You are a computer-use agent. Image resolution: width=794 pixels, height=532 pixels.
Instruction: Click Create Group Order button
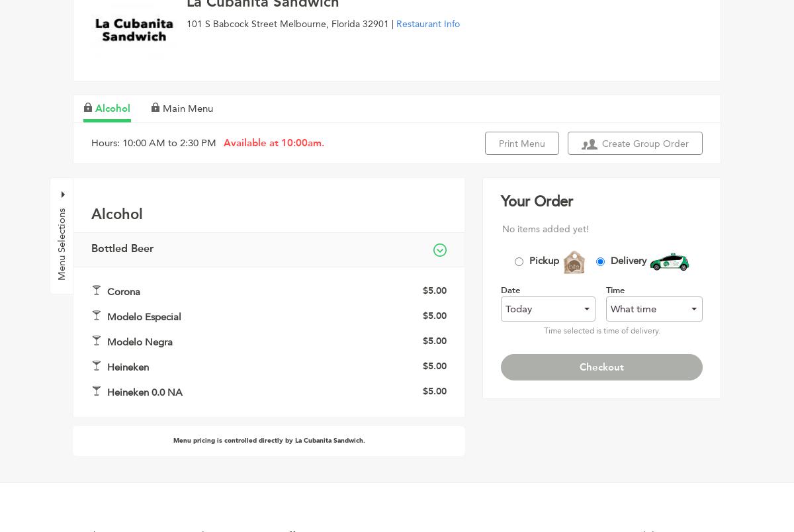tap(635, 144)
